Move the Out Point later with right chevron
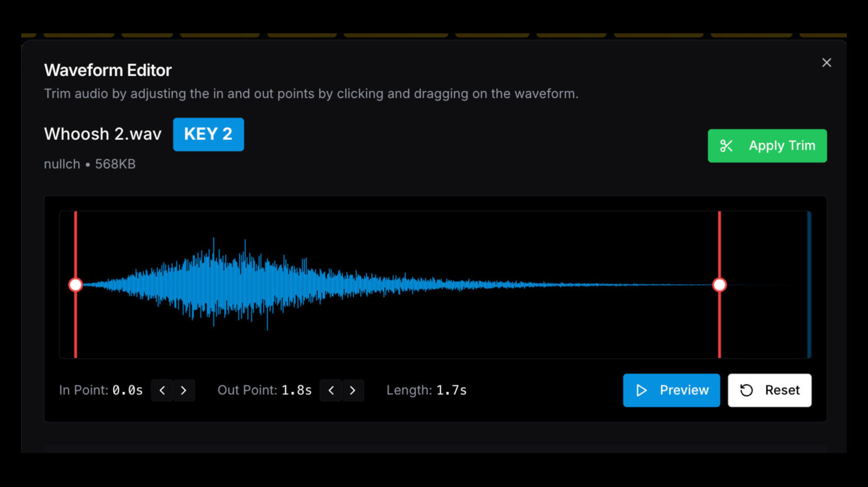Screen dimensions: 868x487 pyautogui.click(x=353, y=390)
